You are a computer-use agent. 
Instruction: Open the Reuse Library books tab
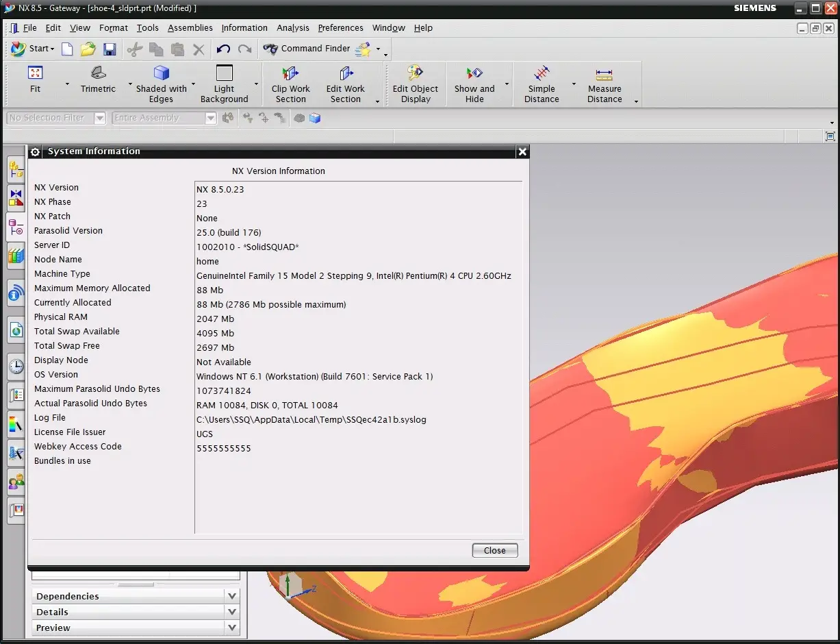click(16, 257)
